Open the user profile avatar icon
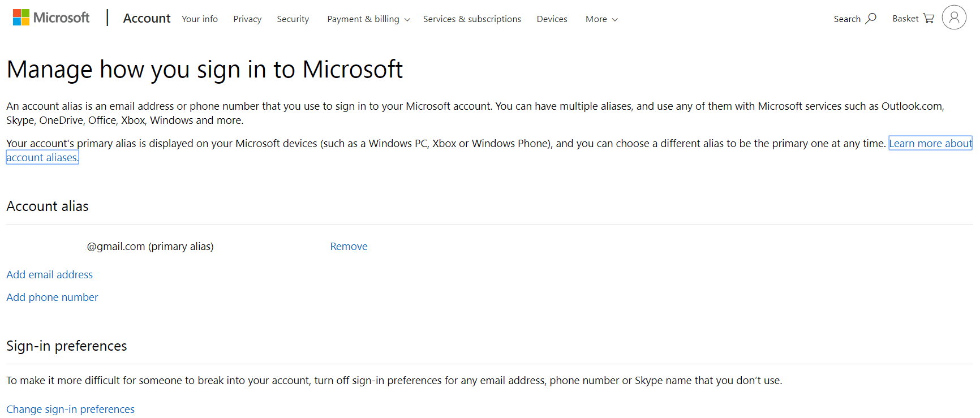 point(954,18)
